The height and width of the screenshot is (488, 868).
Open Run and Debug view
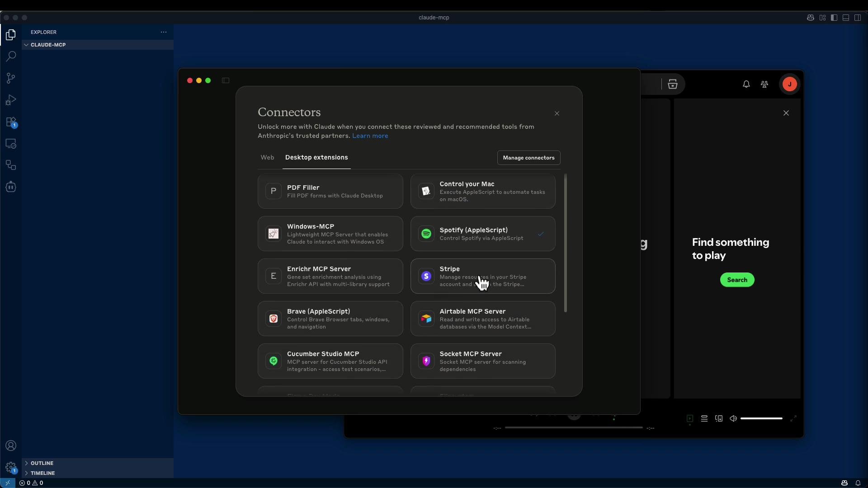11,100
